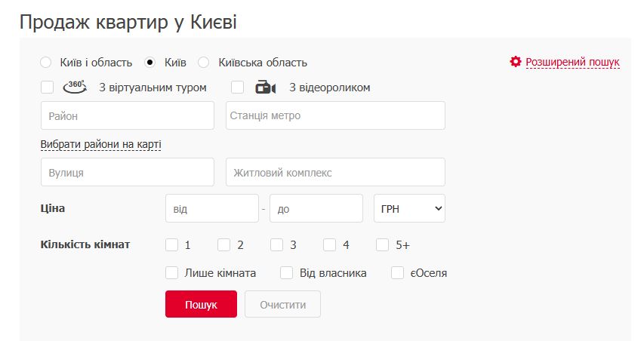Click the gear icon beside Розширений пошук

point(516,62)
